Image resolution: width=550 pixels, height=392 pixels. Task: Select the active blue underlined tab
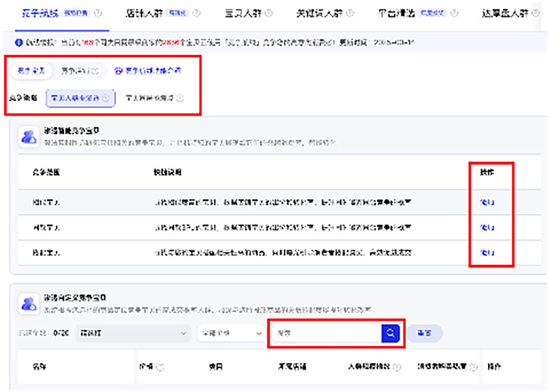pos(40,13)
